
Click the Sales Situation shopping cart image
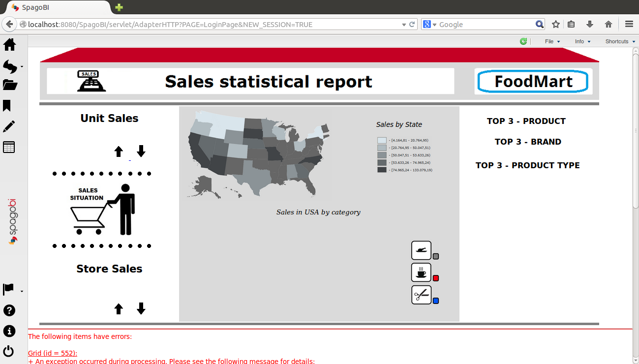click(x=102, y=210)
